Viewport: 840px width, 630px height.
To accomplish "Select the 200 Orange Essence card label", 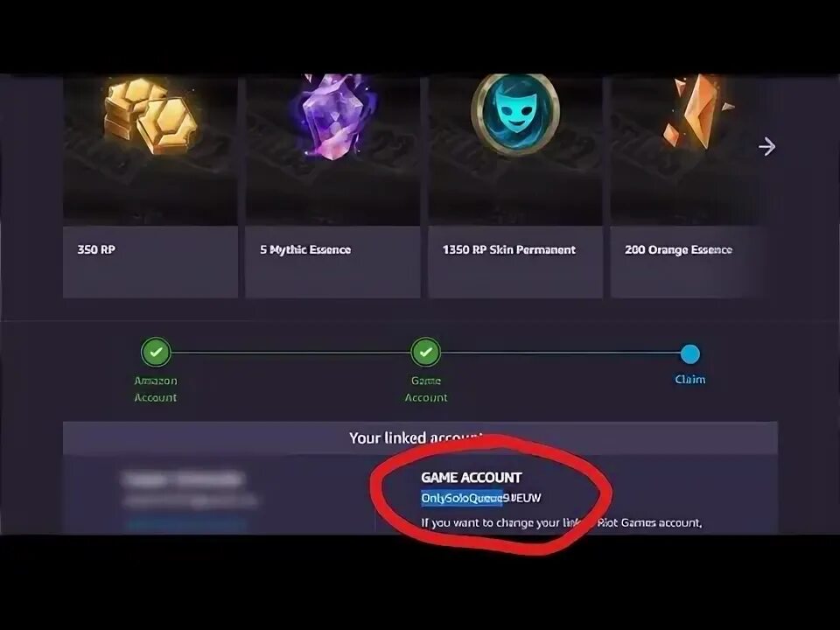I will [x=678, y=249].
